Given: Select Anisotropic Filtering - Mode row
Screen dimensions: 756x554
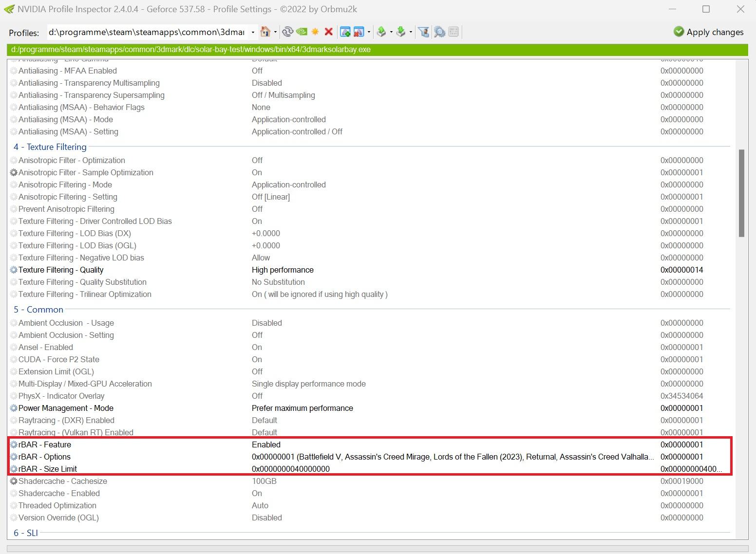Looking at the screenshot, I should click(x=370, y=185).
